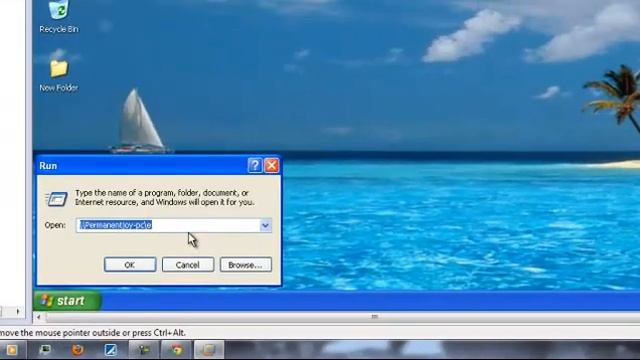This screenshot has height=360, width=640.
Task: Launch Firefox from the host taskbar
Action: click(78, 350)
